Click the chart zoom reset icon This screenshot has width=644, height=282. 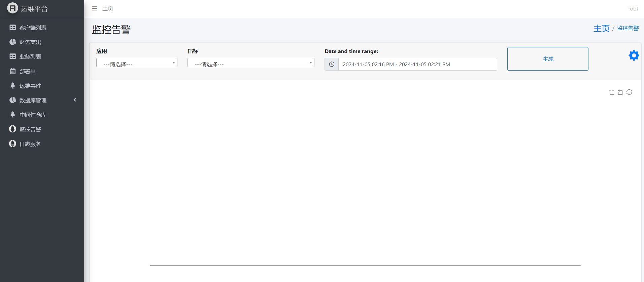click(x=620, y=92)
